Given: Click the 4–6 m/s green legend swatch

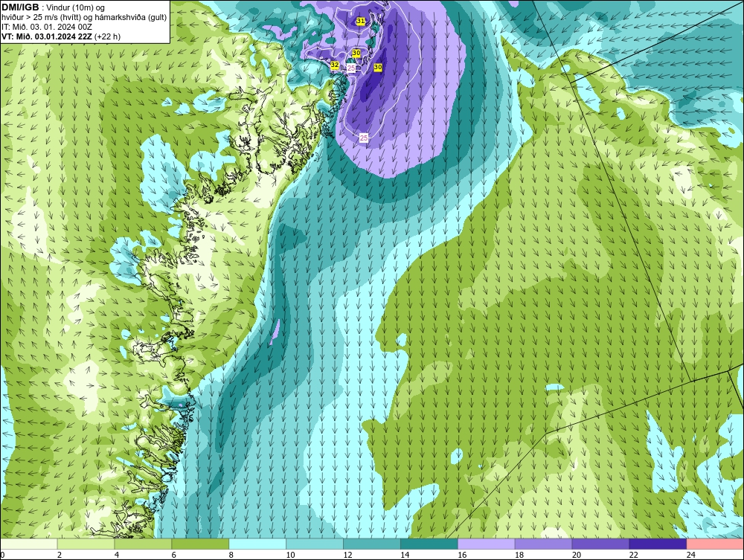Looking at the screenshot, I should click(x=143, y=544).
